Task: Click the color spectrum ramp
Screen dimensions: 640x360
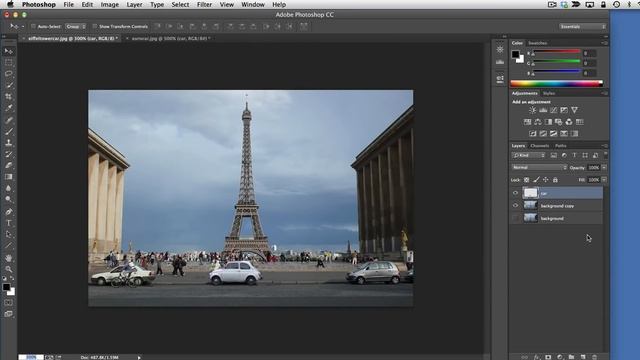Action: [556, 83]
